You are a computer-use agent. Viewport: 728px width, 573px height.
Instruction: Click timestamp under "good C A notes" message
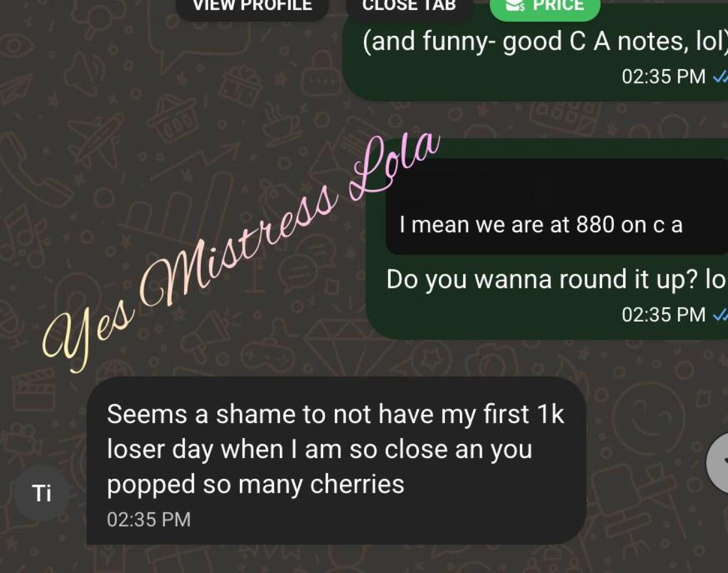(x=663, y=77)
